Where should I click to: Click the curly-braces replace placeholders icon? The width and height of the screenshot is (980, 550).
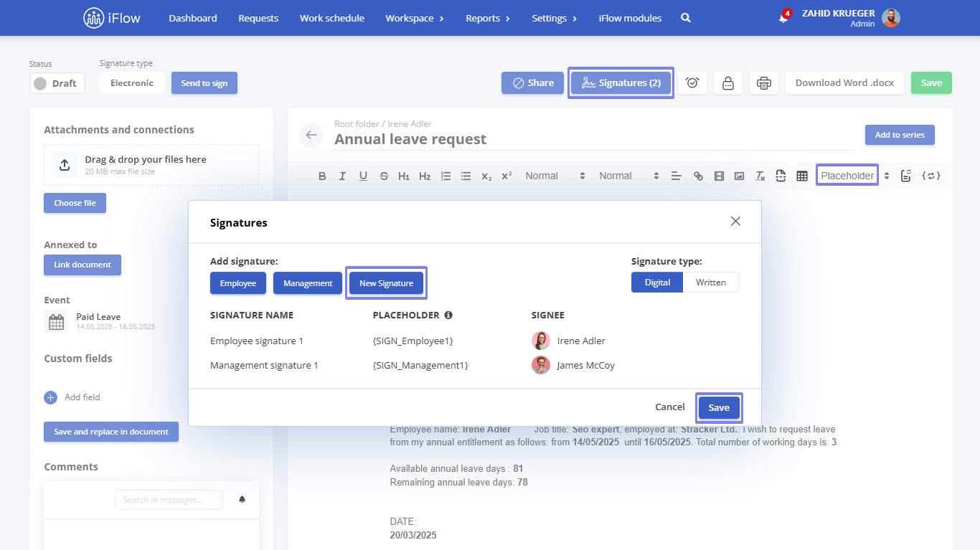(930, 176)
